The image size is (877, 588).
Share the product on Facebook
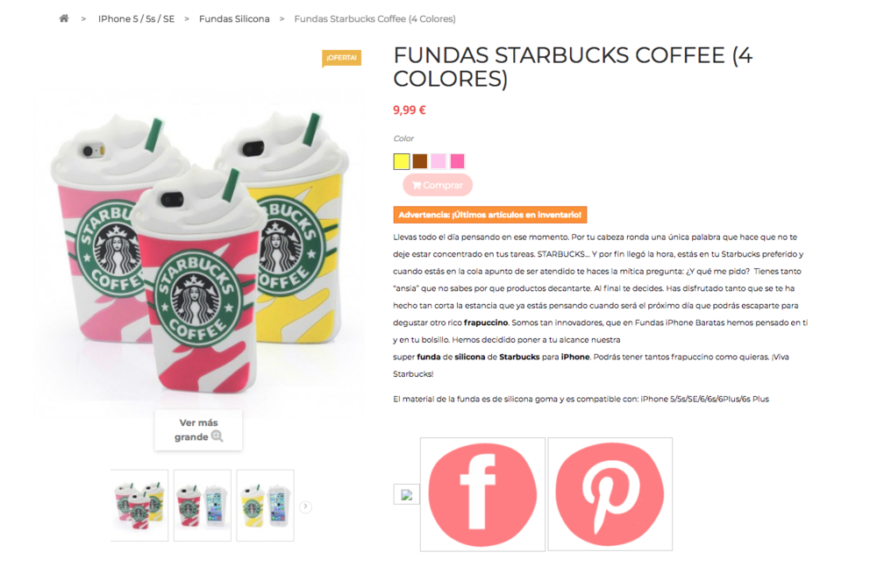(x=482, y=494)
